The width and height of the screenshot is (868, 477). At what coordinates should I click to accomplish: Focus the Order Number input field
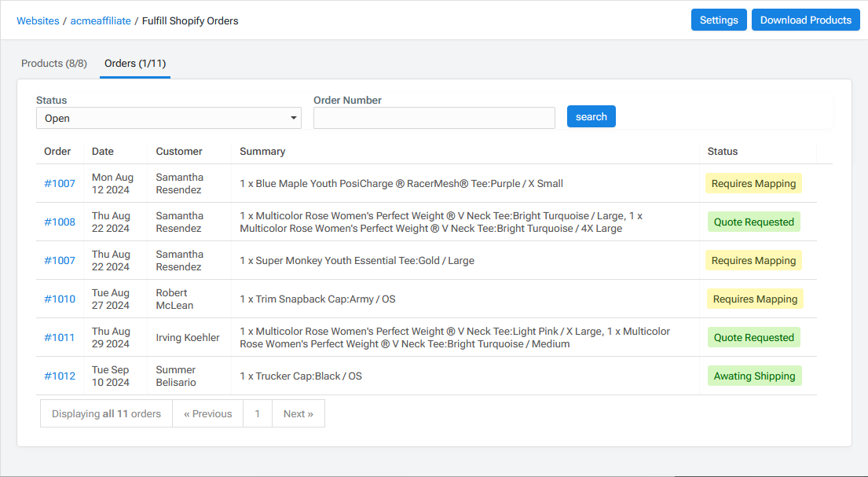tap(434, 118)
